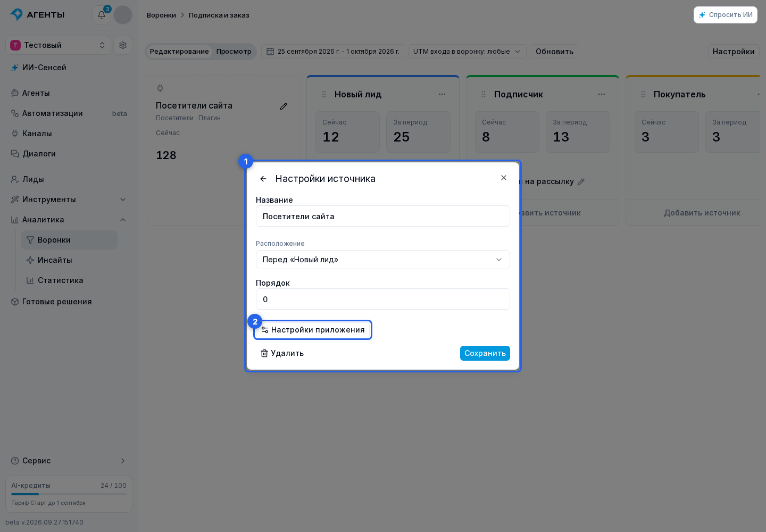Open ИИ-Сенсей in sidebar
This screenshot has height=532, width=766.
69,68
